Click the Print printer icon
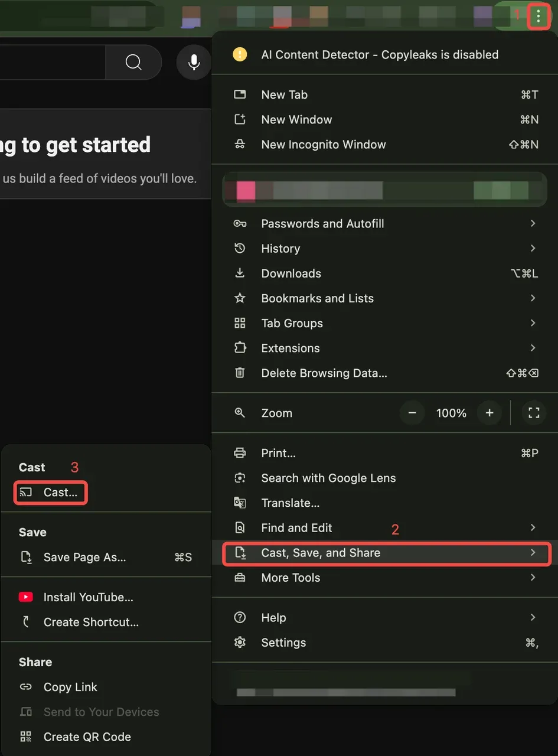This screenshot has height=756, width=558. point(240,453)
